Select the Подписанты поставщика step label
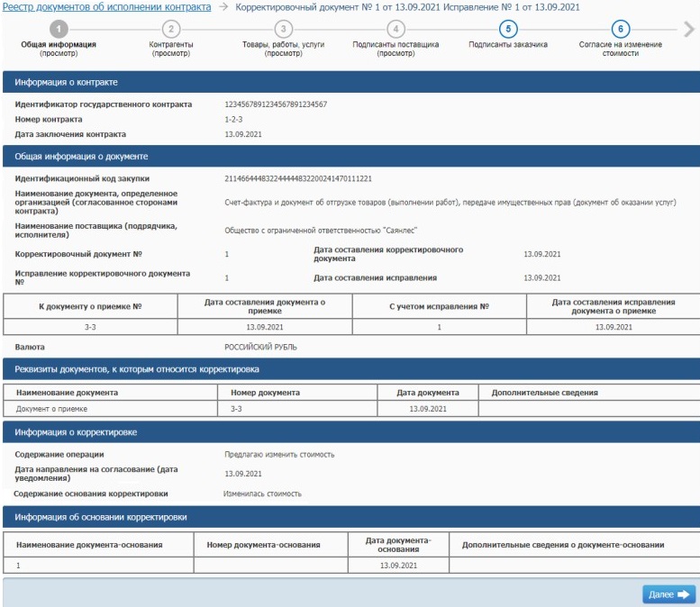Viewport: 700px width, 607px height. pos(395,49)
